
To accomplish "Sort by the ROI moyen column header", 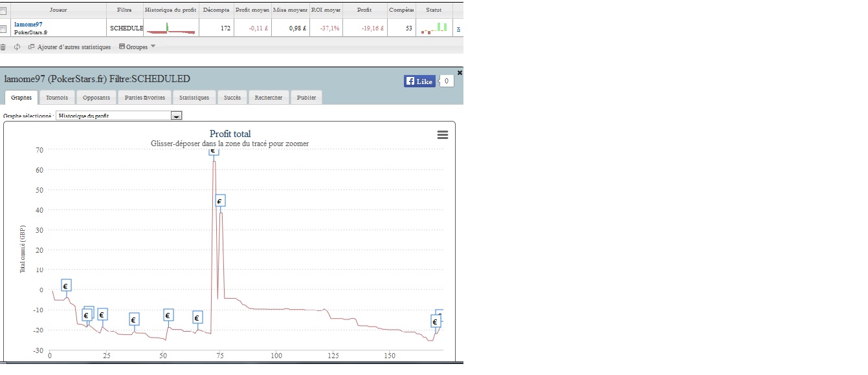I will point(326,10).
